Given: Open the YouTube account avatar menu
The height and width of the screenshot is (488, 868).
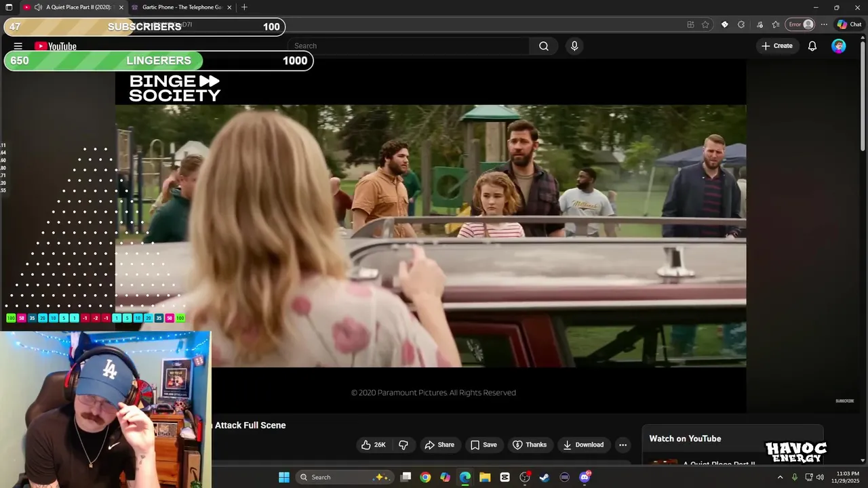Looking at the screenshot, I should click(839, 46).
